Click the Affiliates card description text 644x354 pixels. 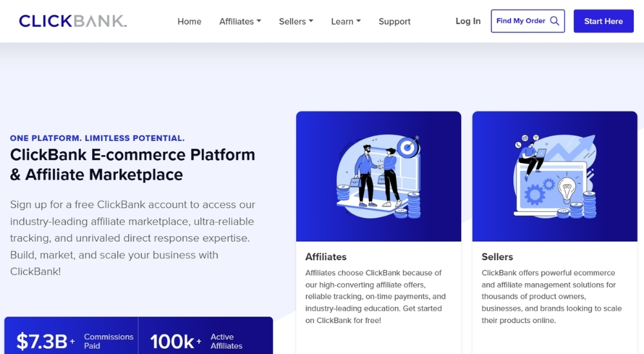point(375,297)
